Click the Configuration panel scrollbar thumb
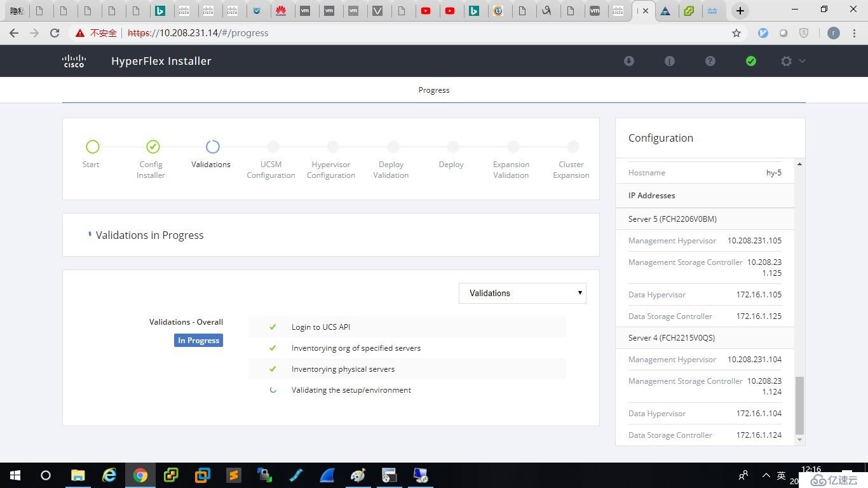The height and width of the screenshot is (488, 868). point(799,405)
